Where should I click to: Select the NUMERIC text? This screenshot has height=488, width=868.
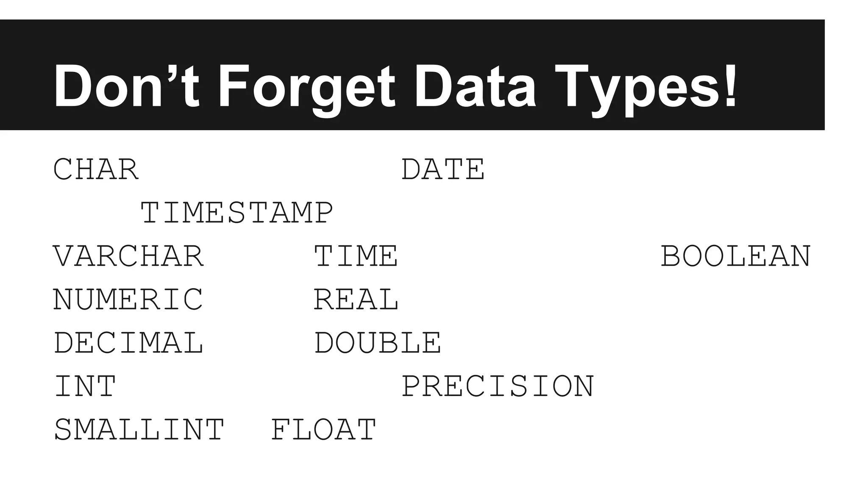click(x=128, y=299)
